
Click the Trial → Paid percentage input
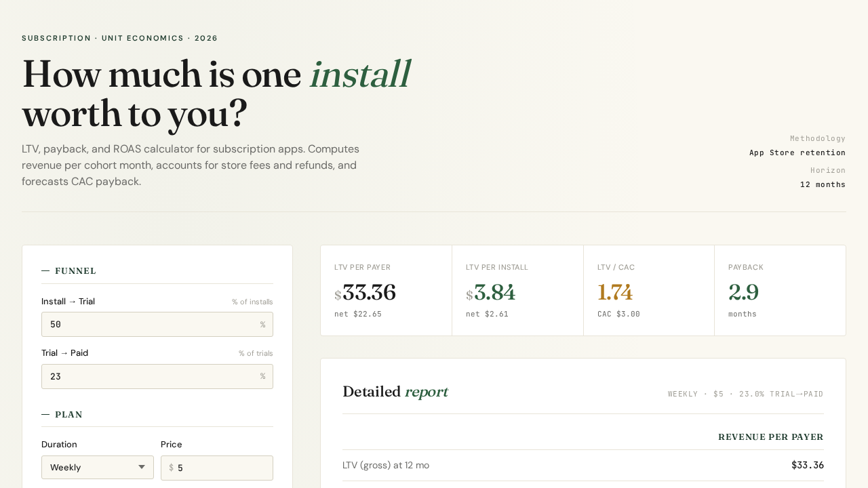157,376
